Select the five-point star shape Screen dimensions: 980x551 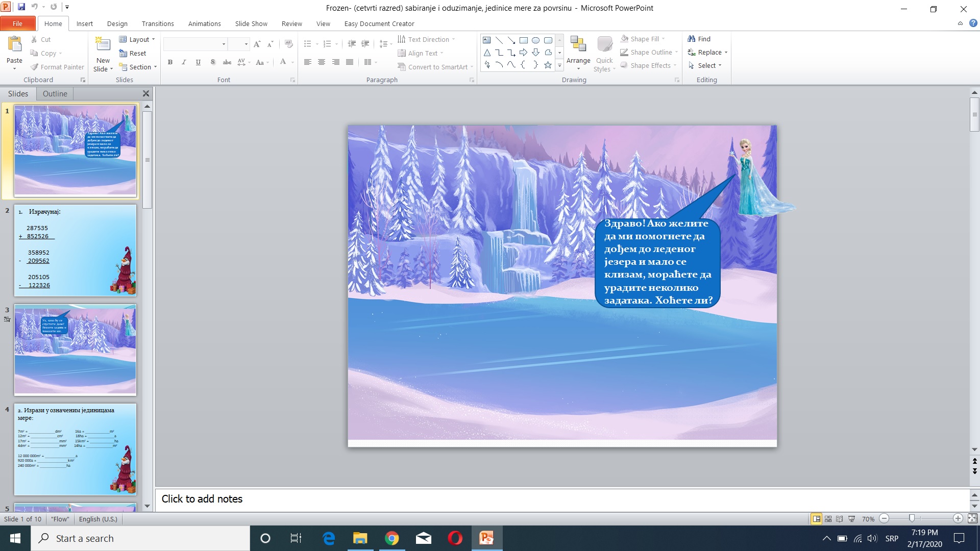click(548, 65)
